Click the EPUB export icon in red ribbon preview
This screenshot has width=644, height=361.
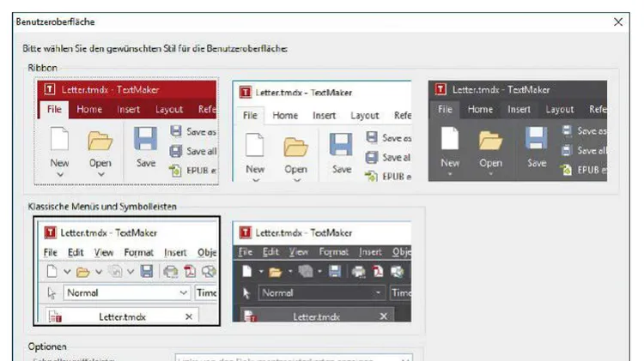point(175,171)
